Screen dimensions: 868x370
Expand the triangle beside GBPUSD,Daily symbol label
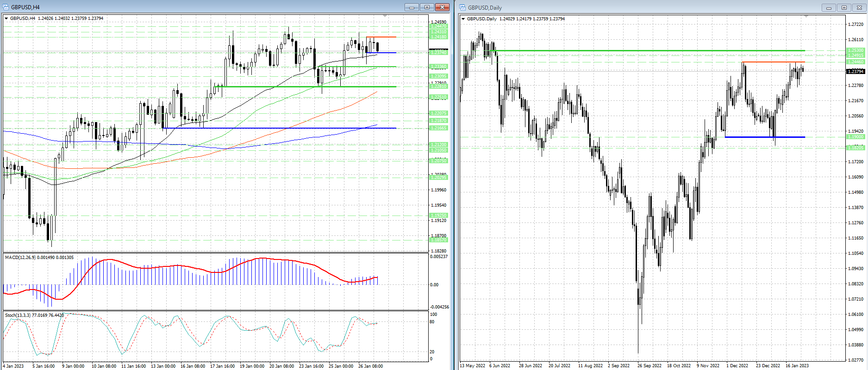coord(463,19)
